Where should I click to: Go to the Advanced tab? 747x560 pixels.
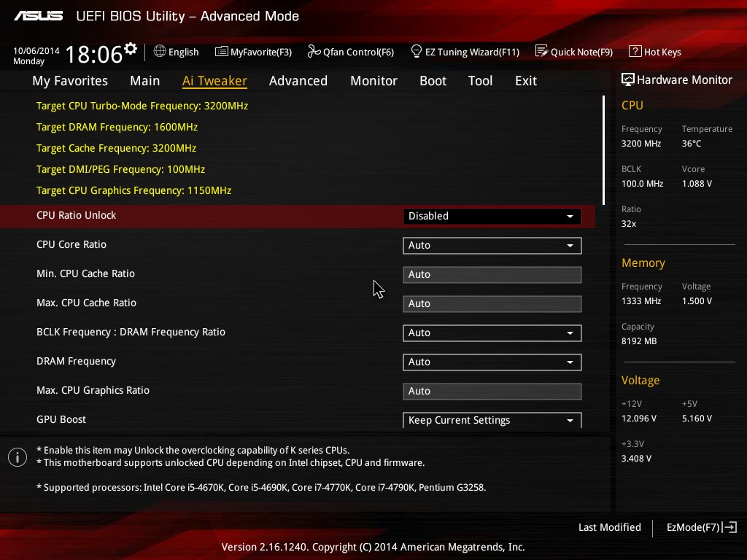[298, 81]
